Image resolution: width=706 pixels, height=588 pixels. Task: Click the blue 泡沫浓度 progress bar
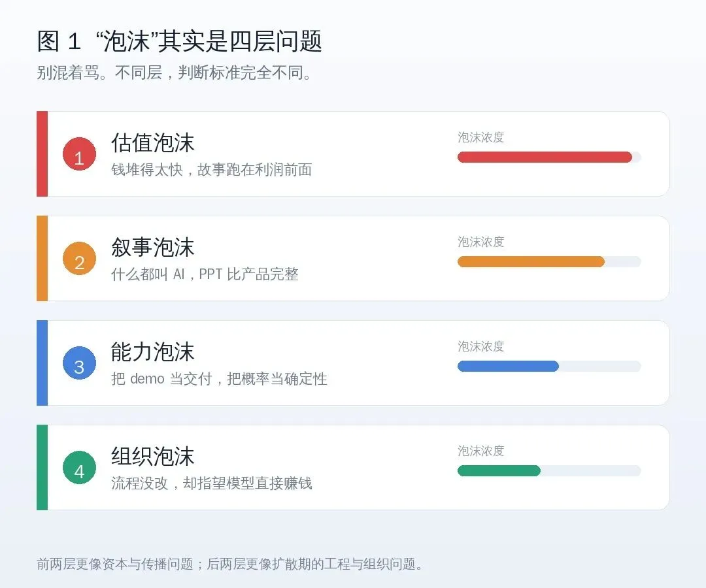tap(549, 367)
